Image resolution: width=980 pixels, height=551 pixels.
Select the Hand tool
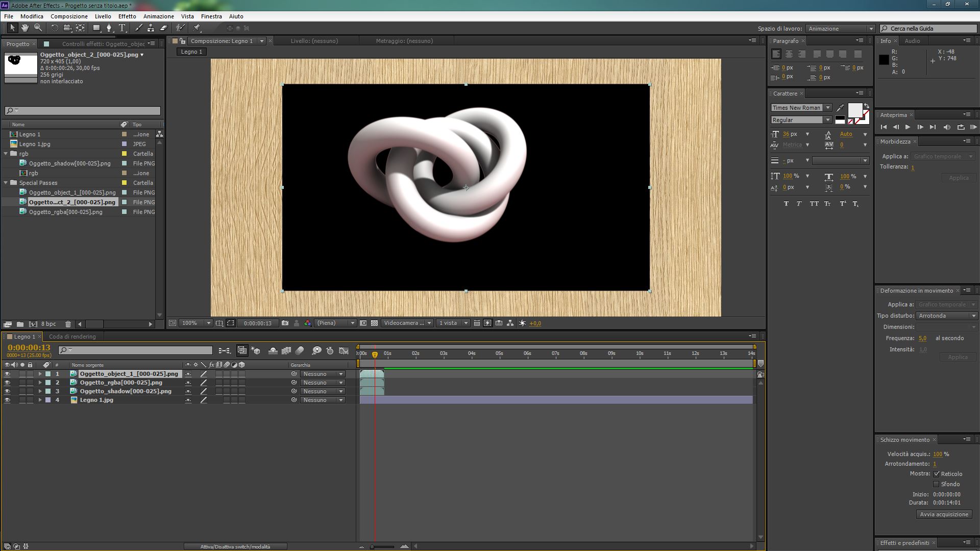pyautogui.click(x=25, y=28)
